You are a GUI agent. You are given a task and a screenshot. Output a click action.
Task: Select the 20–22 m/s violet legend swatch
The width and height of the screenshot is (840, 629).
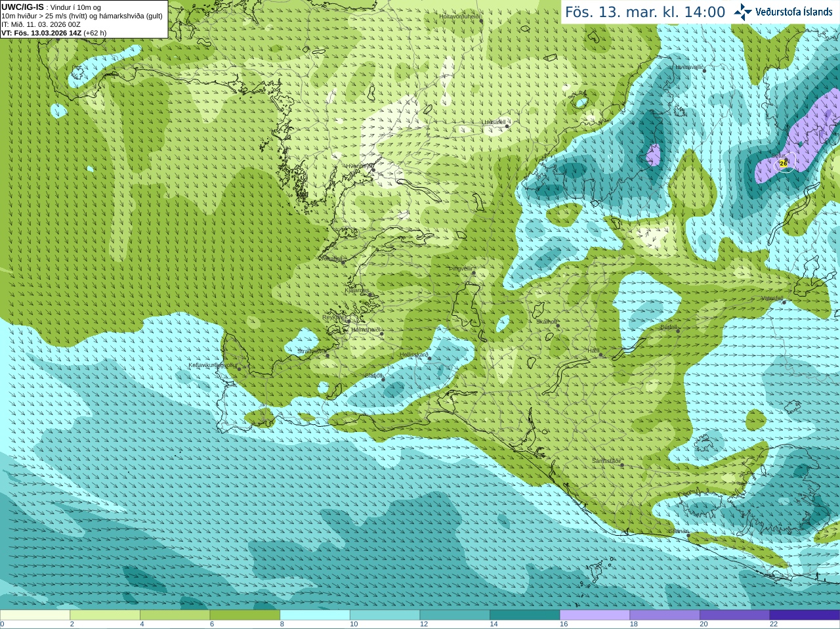735,615
